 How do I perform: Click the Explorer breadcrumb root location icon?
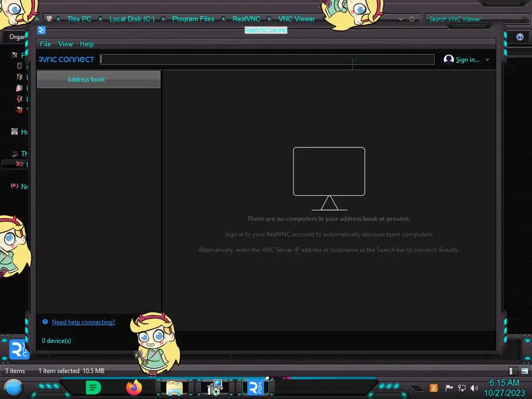49,19
